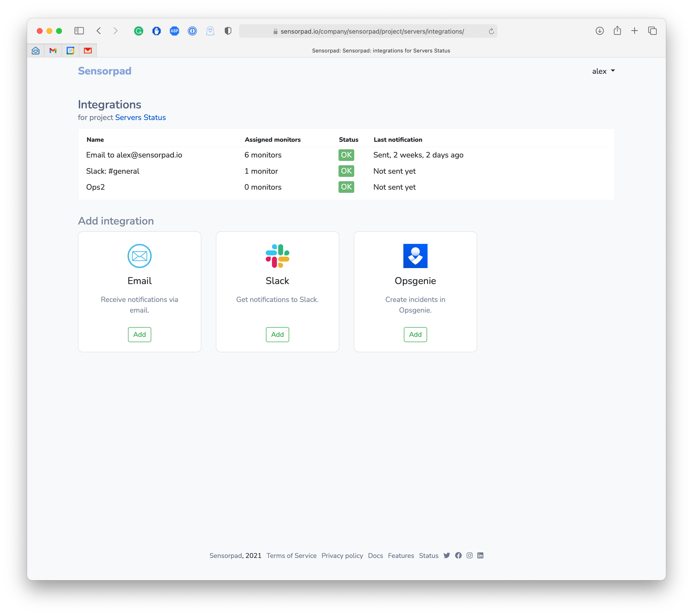Toggle the Safari sidebar
The image size is (693, 616).
point(79,31)
